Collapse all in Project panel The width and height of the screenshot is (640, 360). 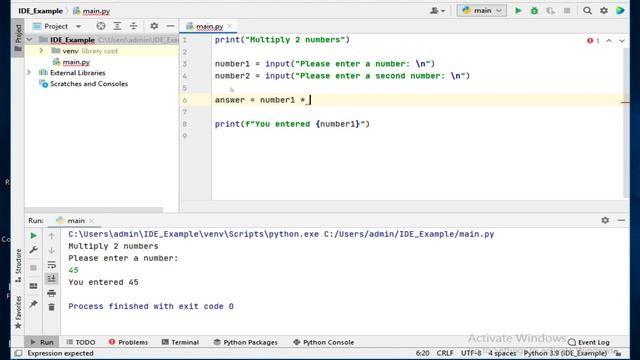pyautogui.click(x=133, y=26)
